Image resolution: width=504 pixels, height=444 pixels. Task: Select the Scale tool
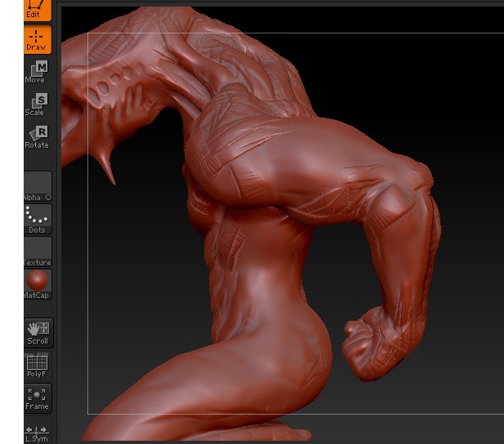pos(38,104)
